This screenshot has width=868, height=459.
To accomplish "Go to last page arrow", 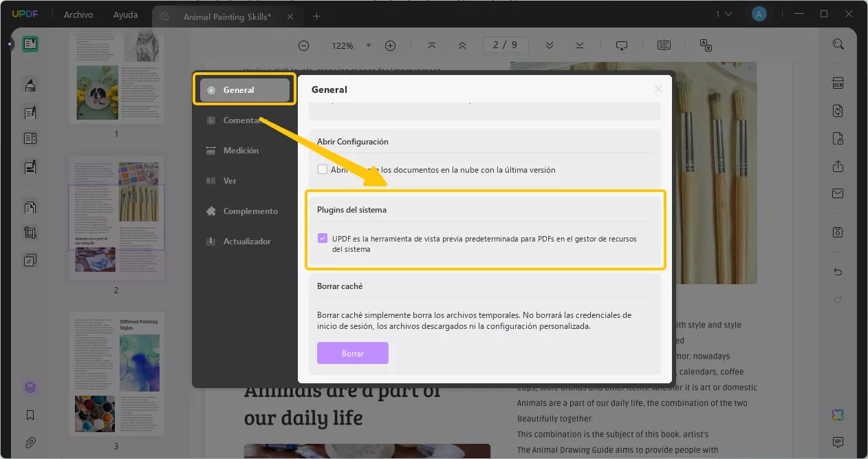I will pyautogui.click(x=580, y=45).
